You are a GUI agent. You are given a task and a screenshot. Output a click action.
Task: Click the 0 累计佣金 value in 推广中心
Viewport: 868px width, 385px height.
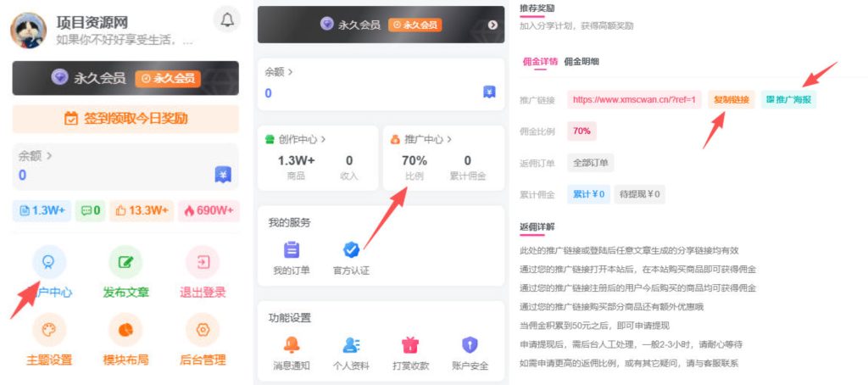468,160
